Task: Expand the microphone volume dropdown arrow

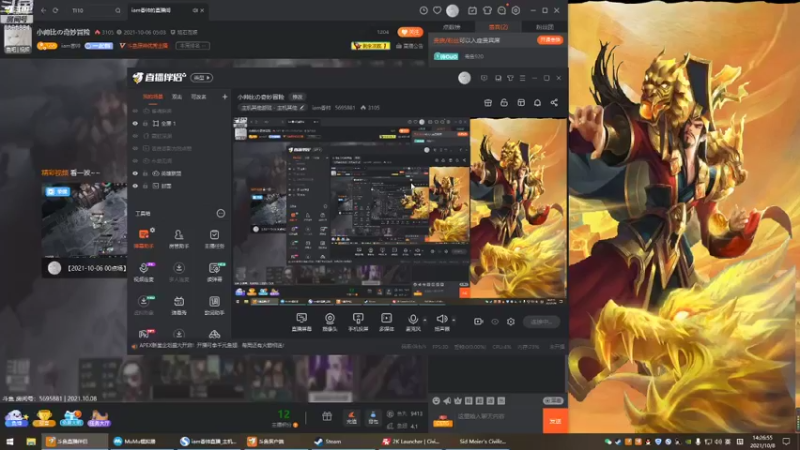Action: pos(425,320)
